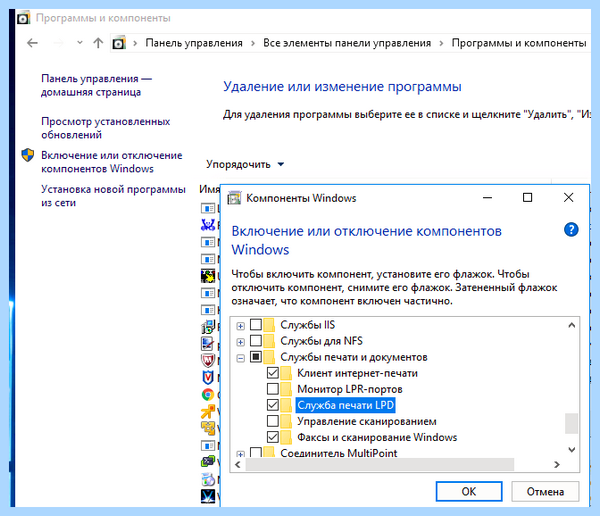Uncheck 'Факсы и сканирование Windows' checkbox
This screenshot has width=600, height=516.
point(272,437)
